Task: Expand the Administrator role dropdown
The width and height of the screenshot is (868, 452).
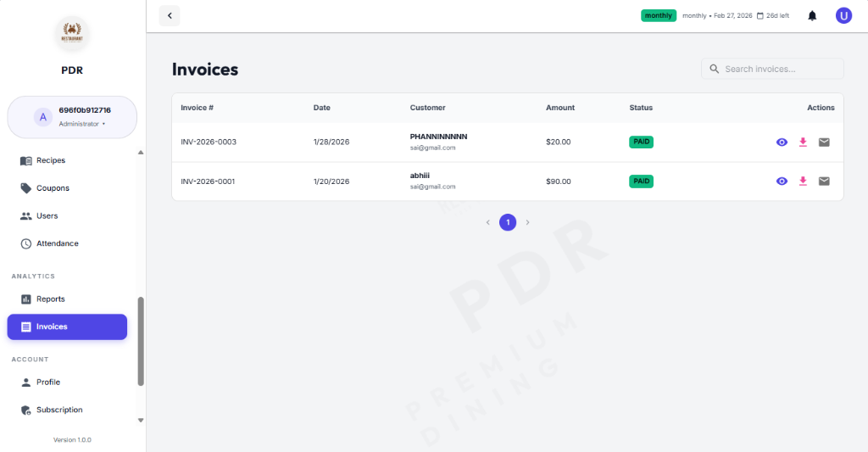Action: (82, 124)
